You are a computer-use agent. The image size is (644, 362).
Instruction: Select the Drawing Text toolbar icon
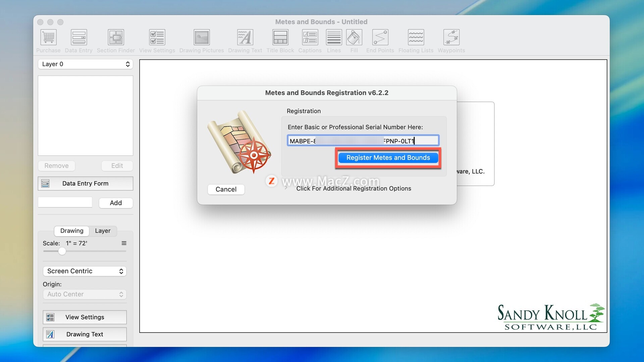click(x=245, y=37)
